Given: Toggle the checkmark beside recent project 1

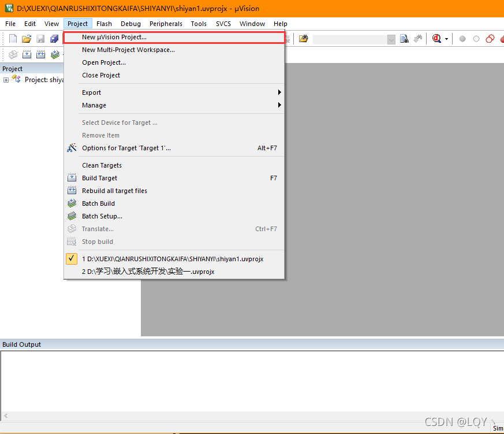Looking at the screenshot, I should click(x=72, y=259).
